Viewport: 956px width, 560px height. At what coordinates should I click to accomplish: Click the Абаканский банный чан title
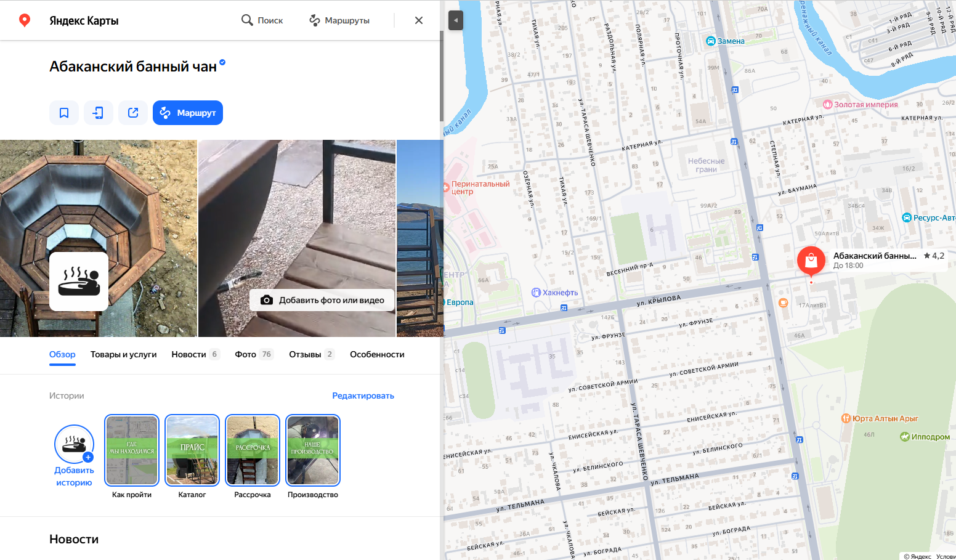[x=133, y=67]
